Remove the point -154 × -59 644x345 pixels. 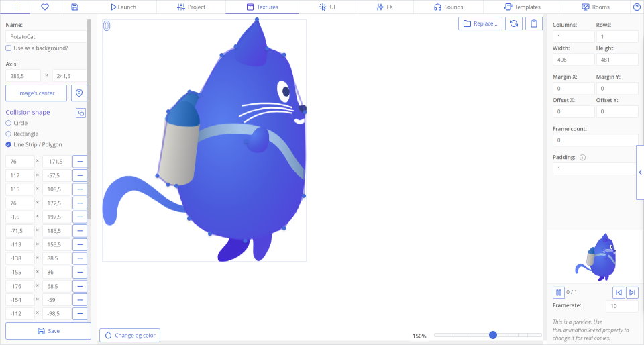(80, 300)
